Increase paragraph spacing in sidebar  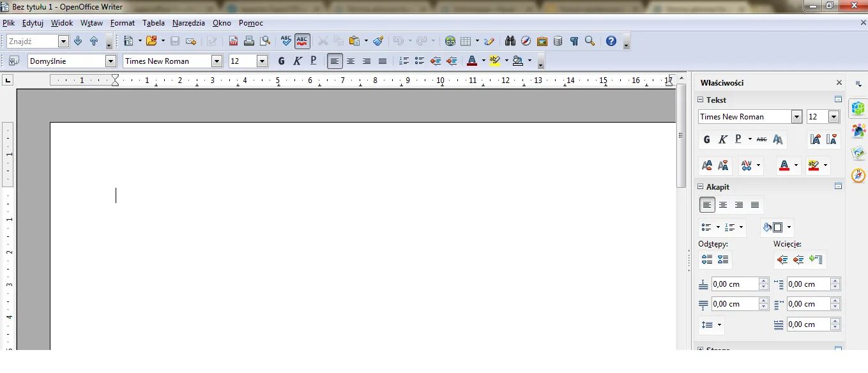[707, 259]
